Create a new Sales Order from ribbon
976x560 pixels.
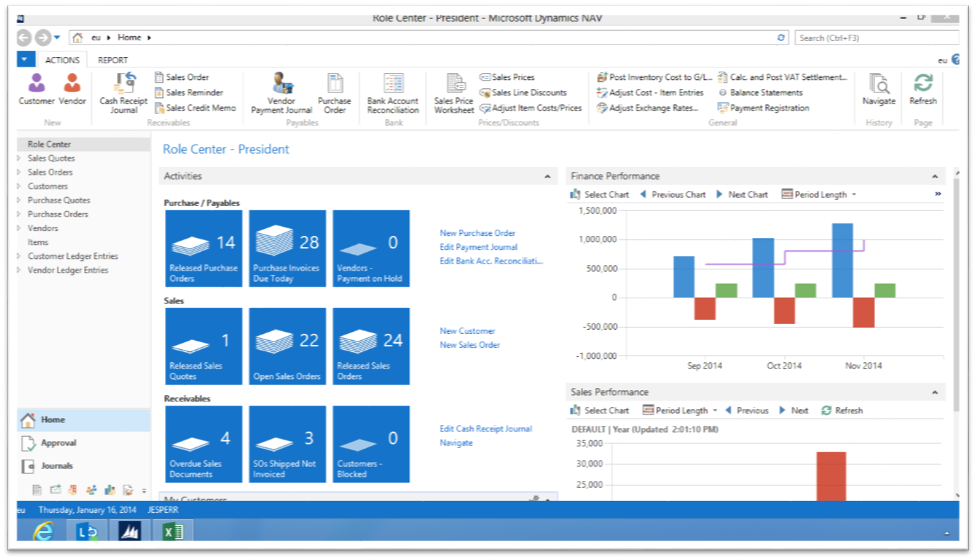pyautogui.click(x=182, y=77)
